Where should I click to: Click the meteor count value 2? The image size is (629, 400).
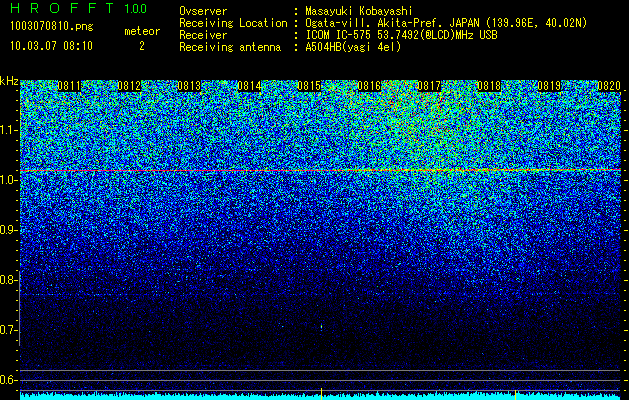[142, 46]
